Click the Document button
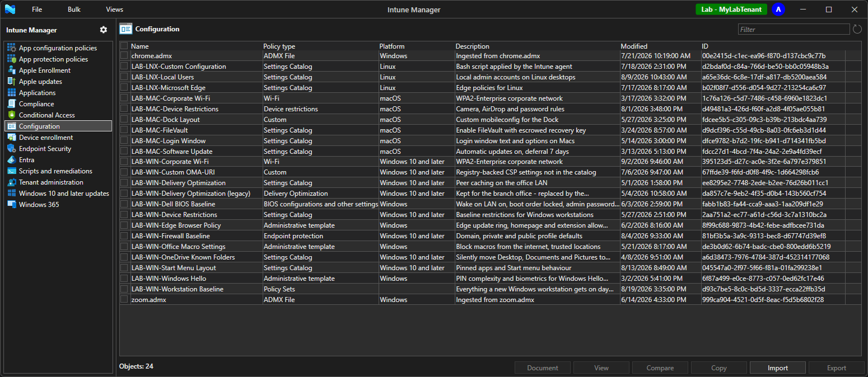 [543, 368]
